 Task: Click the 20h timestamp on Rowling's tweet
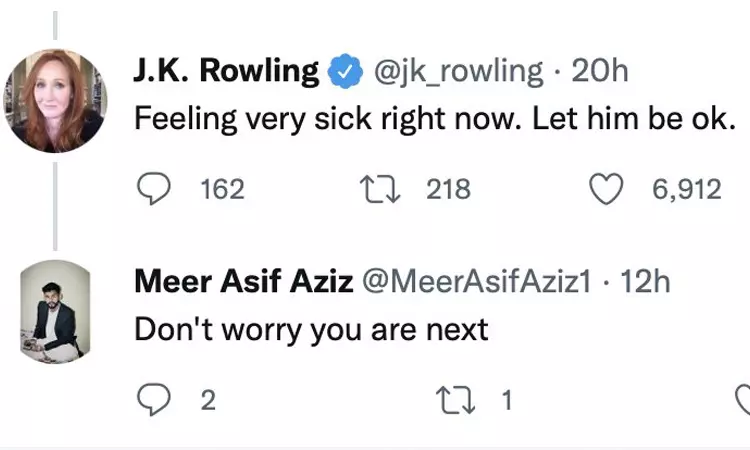pyautogui.click(x=599, y=71)
